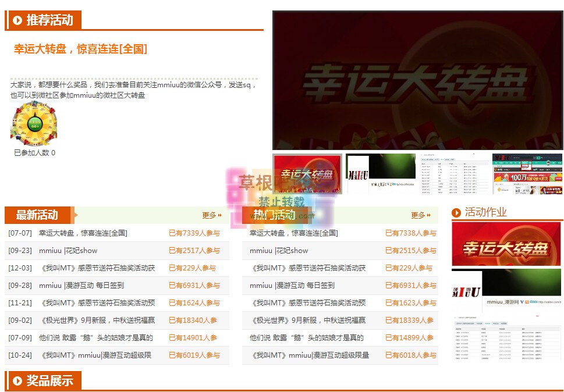This screenshot has width=564, height=392.
Task: Click the arrow icon beside 活动作业 heading
Action: (x=456, y=213)
